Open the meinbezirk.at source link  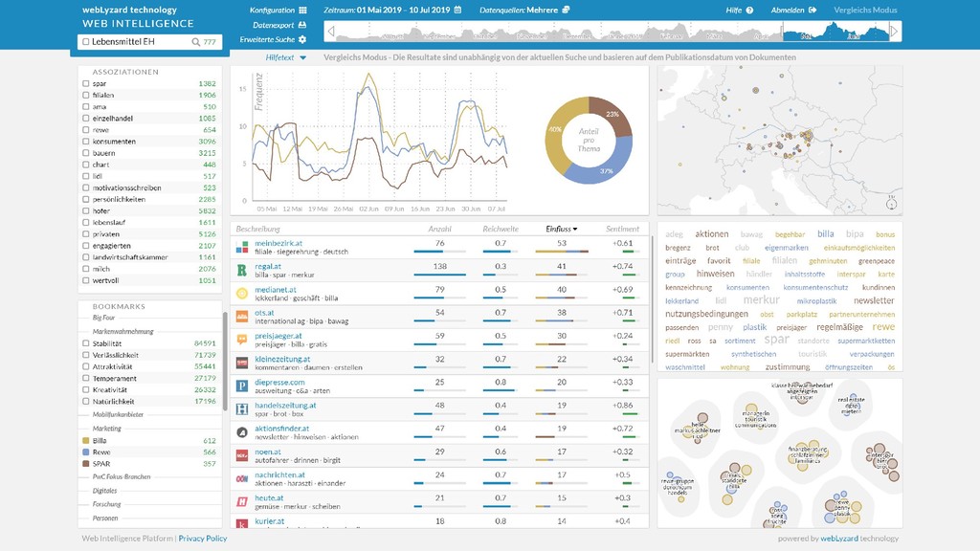[278, 243]
